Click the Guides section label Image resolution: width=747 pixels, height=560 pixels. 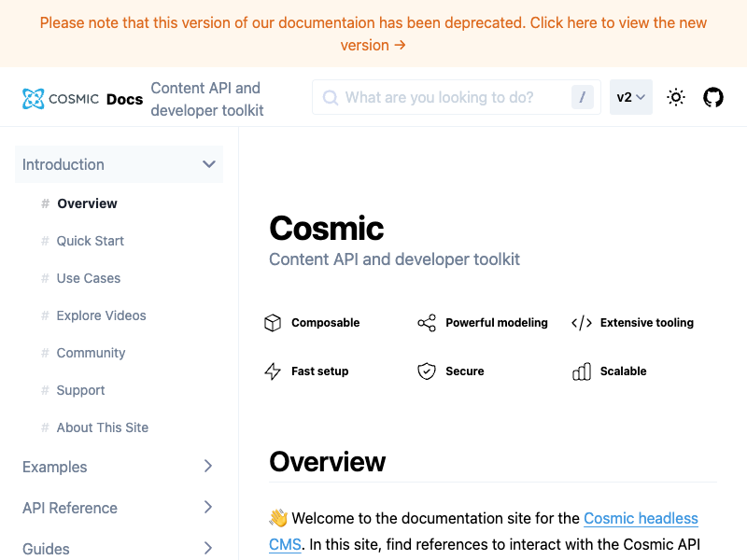[46, 549]
